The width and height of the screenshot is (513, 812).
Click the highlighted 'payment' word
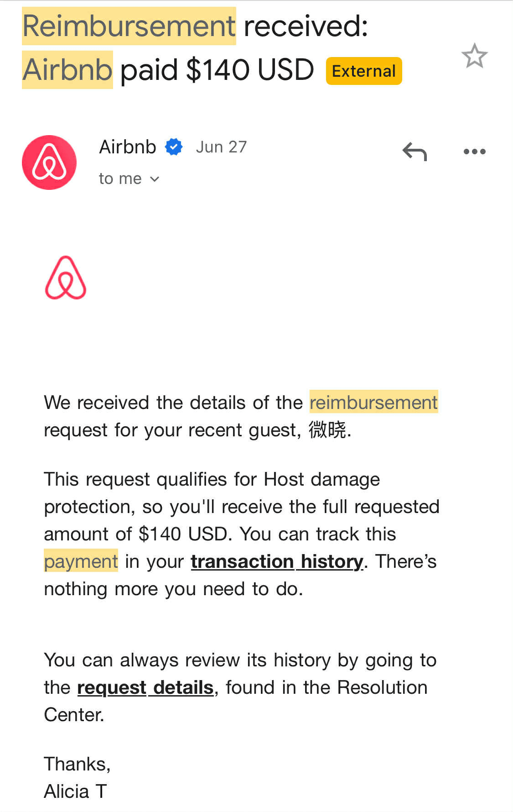click(81, 561)
